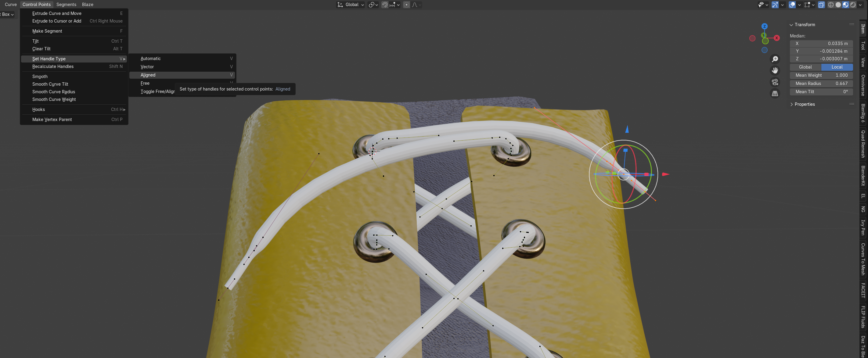Open the Global transform orientation dropdown
The image size is (868, 358).
(351, 5)
